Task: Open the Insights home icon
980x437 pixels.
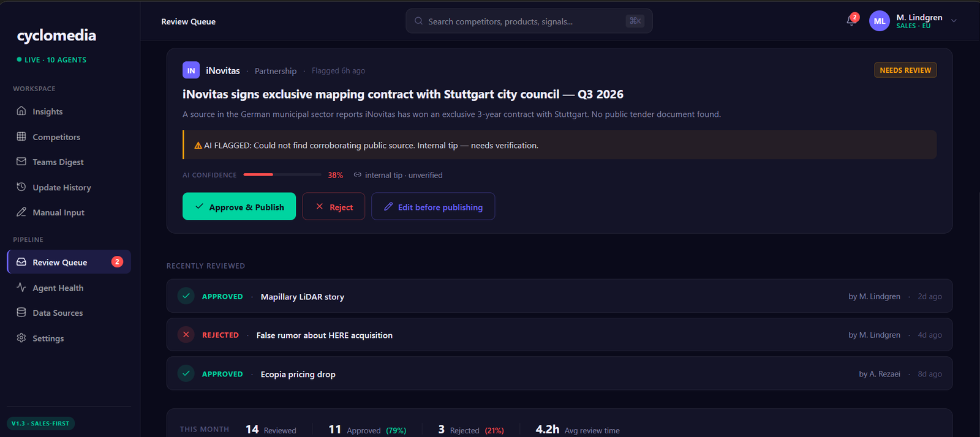Action: [21, 111]
